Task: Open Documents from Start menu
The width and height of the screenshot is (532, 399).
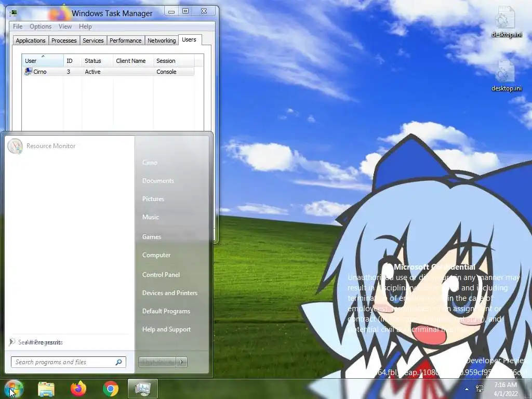Action: click(158, 181)
